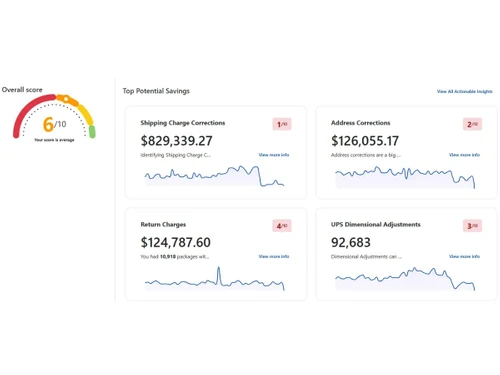The height and width of the screenshot is (375, 500).
Task: Click the UPS Dimensional Adjustments card title
Action: point(376,224)
